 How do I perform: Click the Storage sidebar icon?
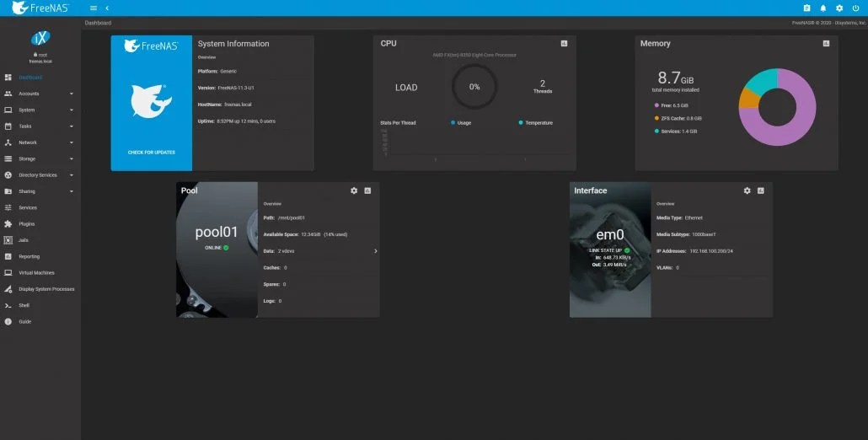click(x=8, y=158)
